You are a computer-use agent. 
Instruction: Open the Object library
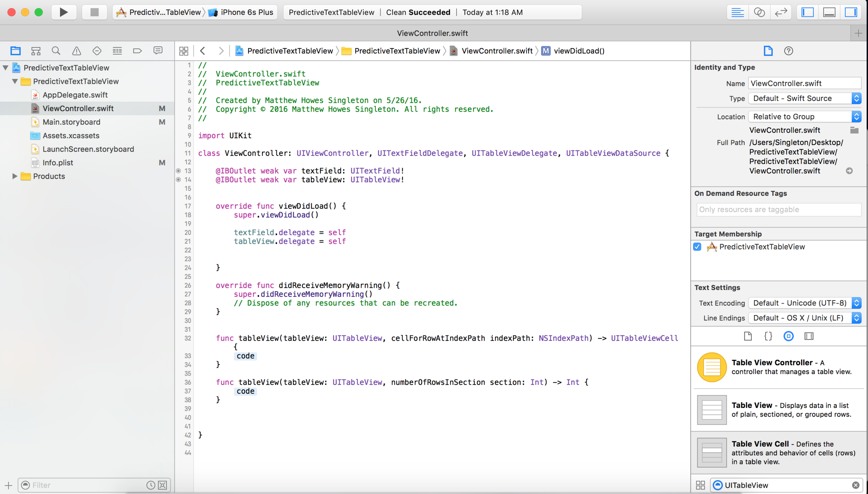(x=788, y=336)
